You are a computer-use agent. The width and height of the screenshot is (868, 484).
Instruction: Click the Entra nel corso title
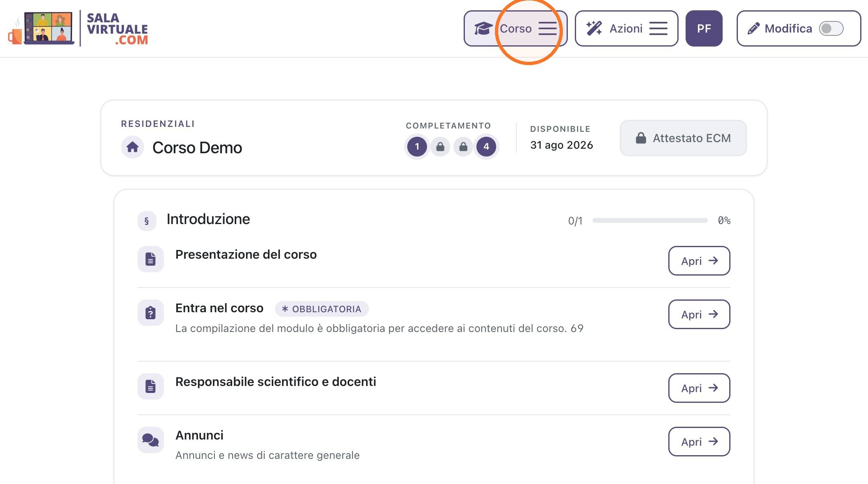coord(219,308)
